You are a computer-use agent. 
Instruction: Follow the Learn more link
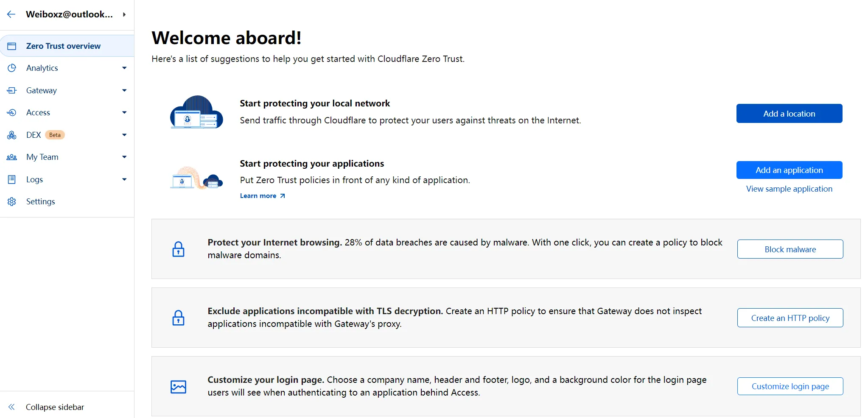coord(258,196)
